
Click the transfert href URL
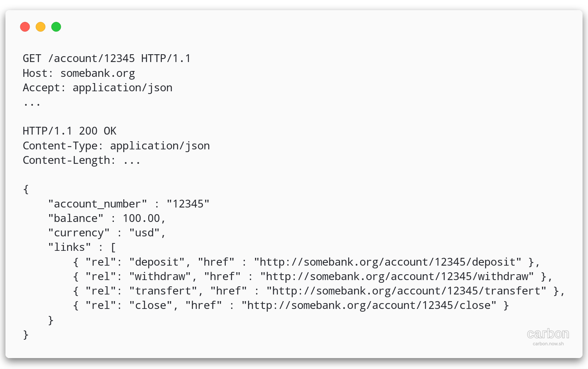pos(406,291)
